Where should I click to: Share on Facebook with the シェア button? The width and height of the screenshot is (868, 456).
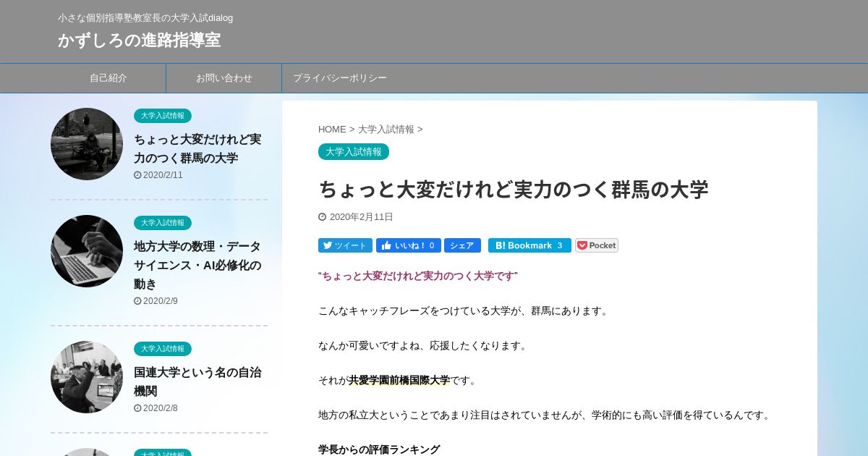pos(462,245)
